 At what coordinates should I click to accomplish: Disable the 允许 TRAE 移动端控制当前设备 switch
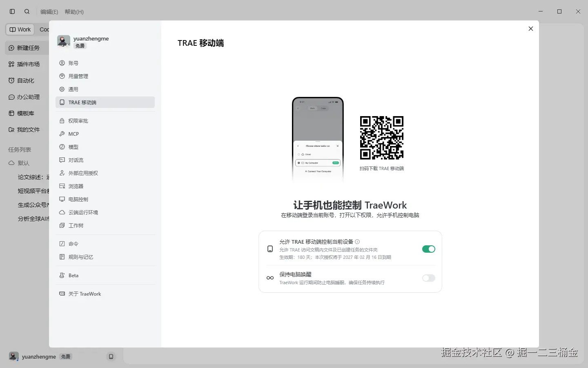429,249
